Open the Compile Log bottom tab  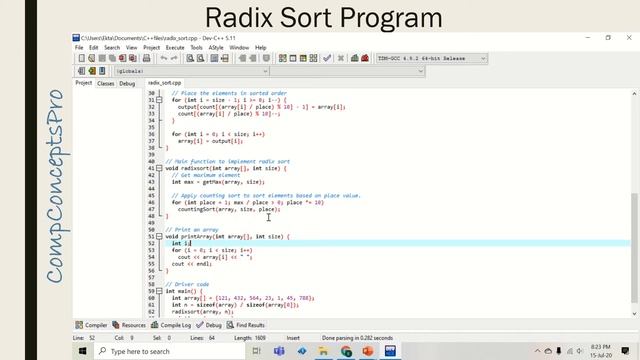(171, 325)
